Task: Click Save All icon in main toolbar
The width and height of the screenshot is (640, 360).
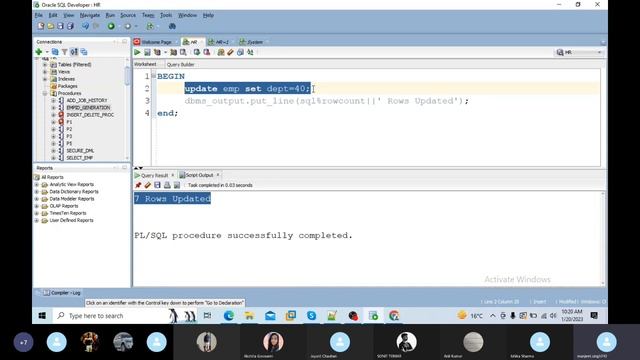Action: coord(70,26)
